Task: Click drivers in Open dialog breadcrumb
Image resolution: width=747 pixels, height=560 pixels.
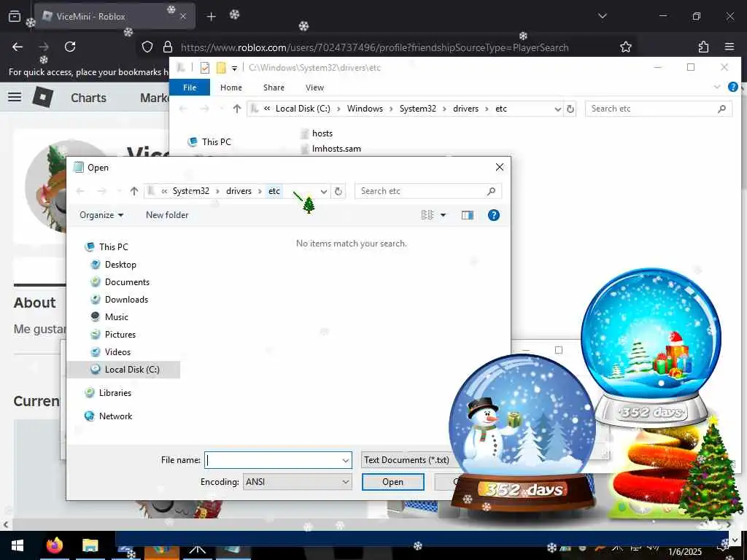Action: click(239, 191)
